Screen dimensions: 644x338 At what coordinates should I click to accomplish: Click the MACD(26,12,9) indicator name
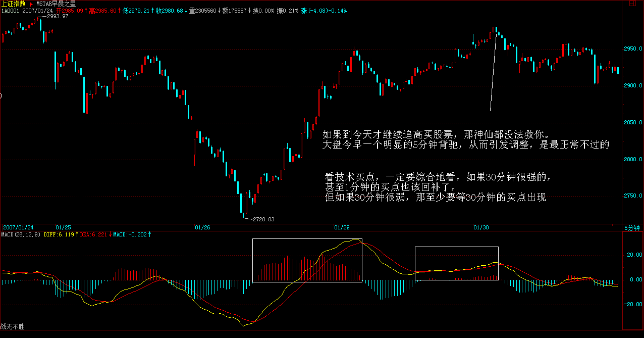21,234
